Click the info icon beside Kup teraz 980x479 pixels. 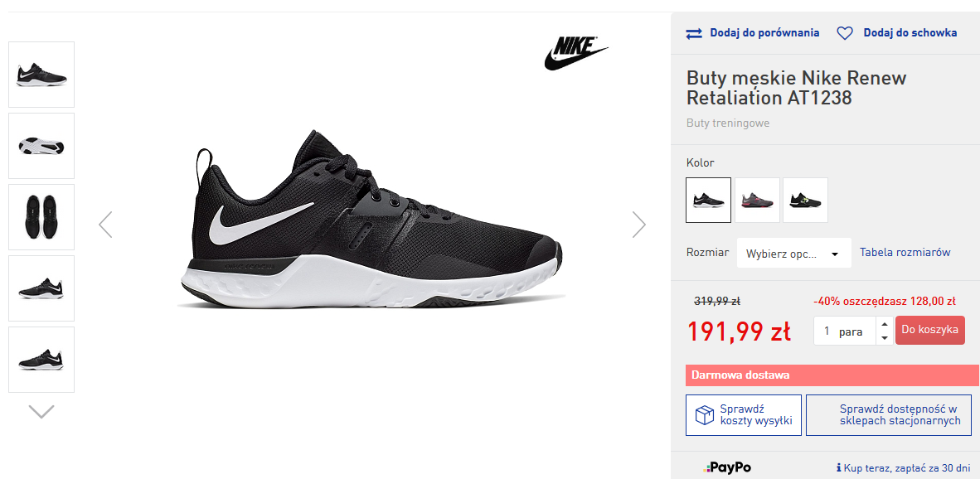click(839, 467)
